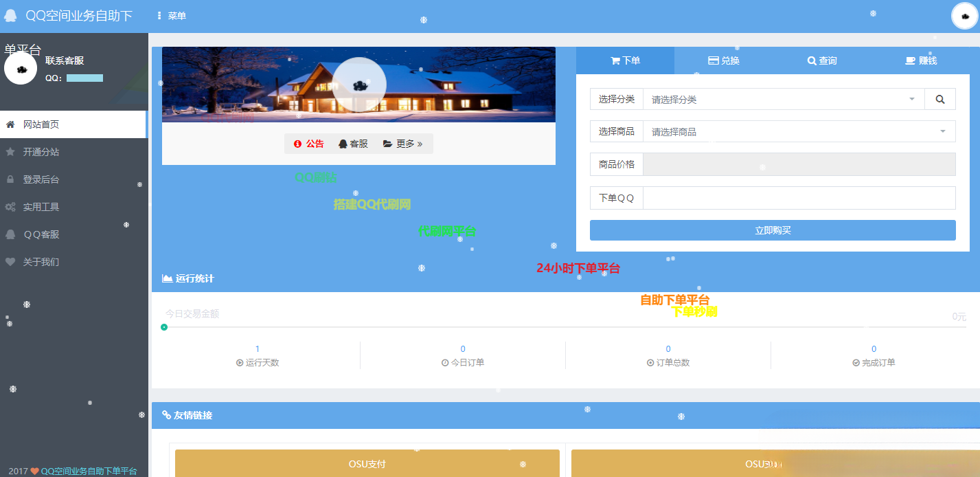Screen dimensions: 980x477
Task: Click the 关于我们 heart icon
Action: (x=9, y=261)
